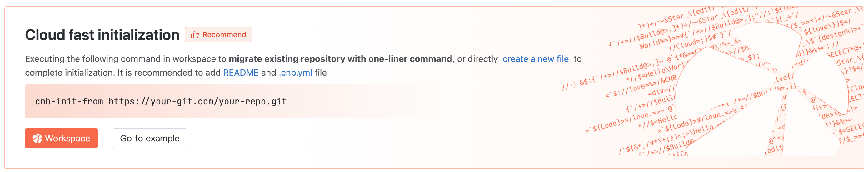
Task: Click the pinwheel icon on Workspace button
Action: point(37,138)
